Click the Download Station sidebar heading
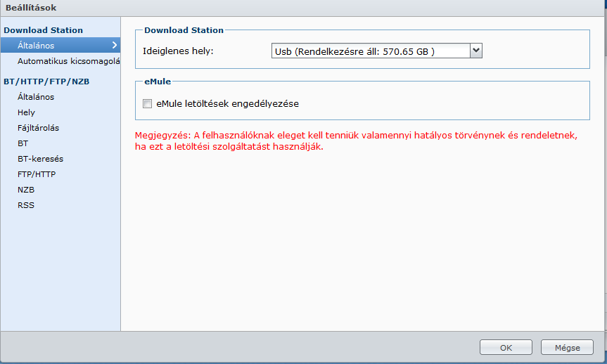 pyautogui.click(x=44, y=30)
